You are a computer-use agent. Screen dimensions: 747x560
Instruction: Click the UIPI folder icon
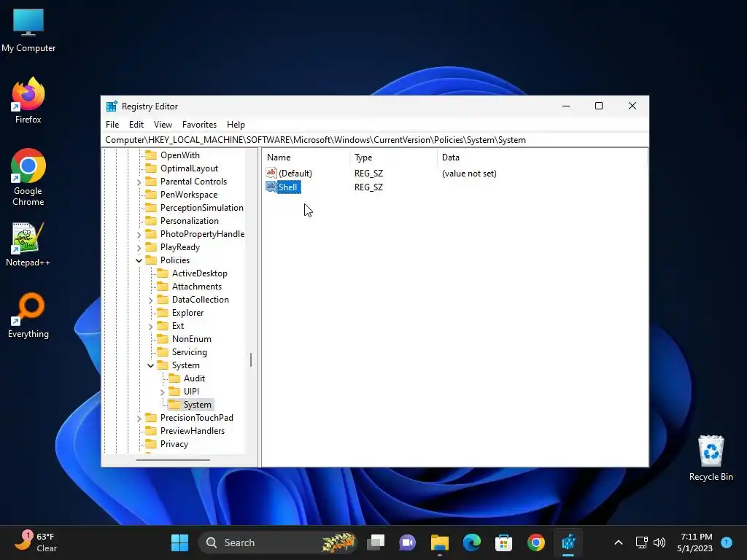pos(174,392)
